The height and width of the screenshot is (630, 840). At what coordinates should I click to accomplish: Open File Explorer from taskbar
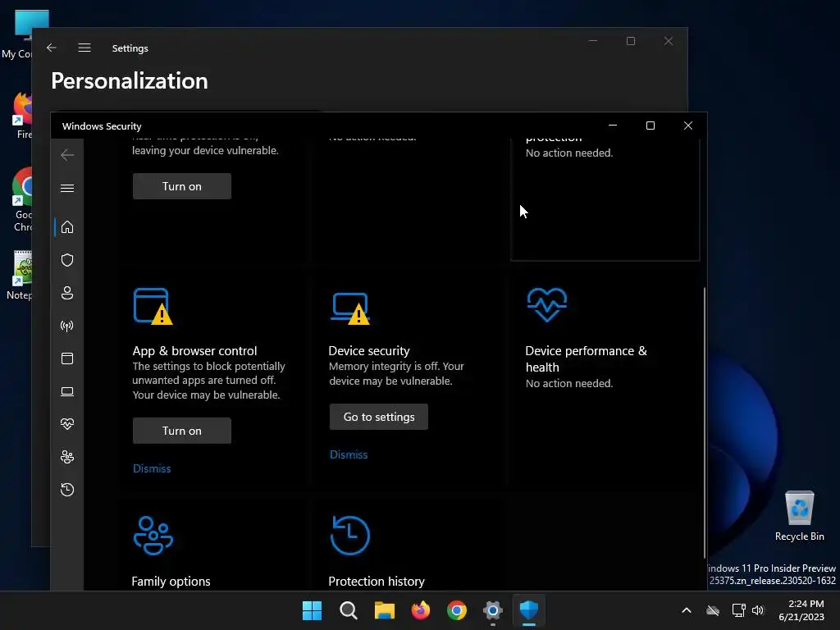coord(384,610)
